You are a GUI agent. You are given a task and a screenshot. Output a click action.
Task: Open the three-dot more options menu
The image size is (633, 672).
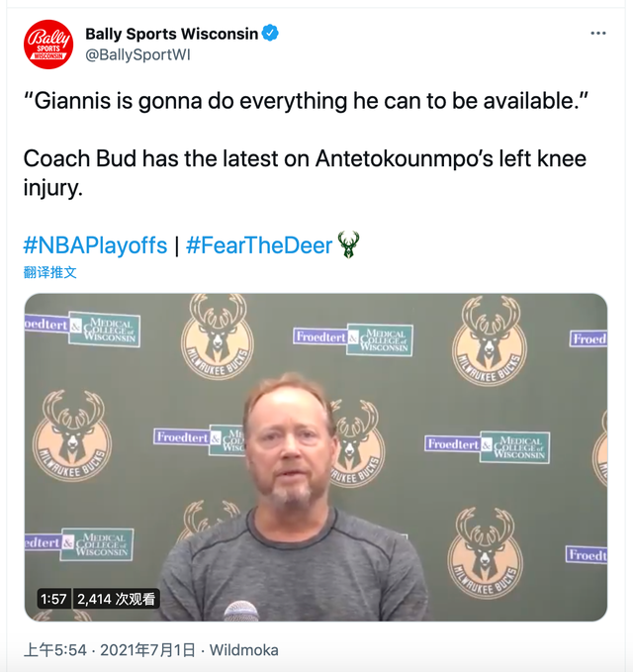[597, 34]
